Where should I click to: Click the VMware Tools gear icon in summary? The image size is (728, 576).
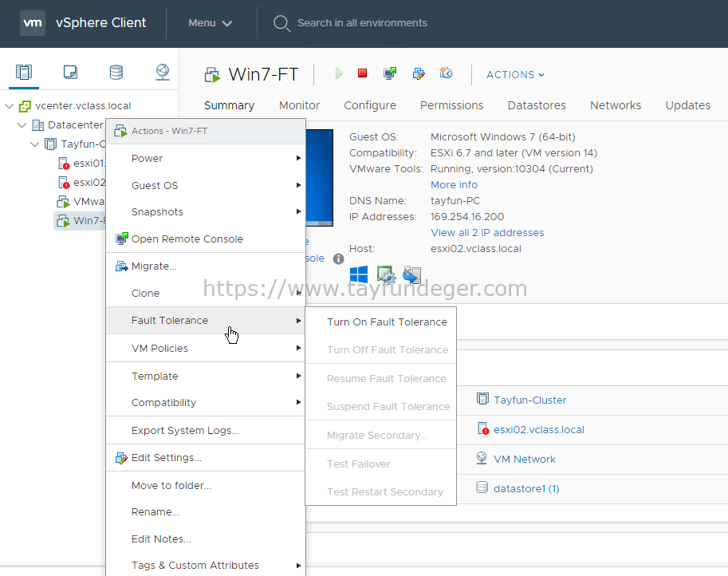point(386,274)
